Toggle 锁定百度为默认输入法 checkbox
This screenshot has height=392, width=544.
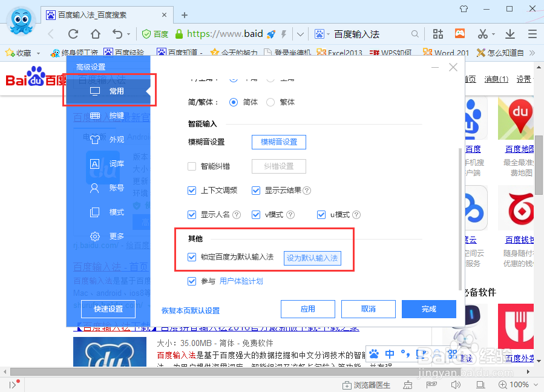tap(192, 257)
